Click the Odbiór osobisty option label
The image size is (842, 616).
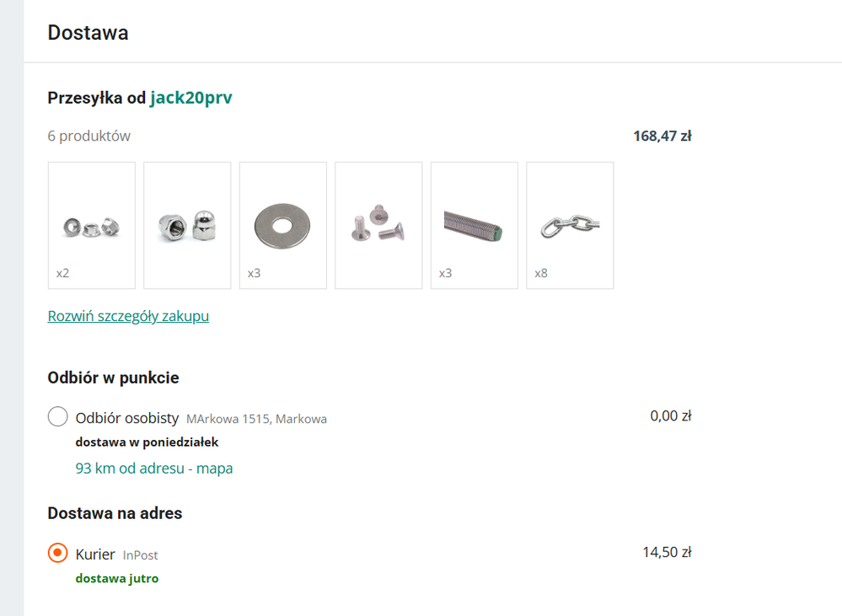(x=127, y=418)
